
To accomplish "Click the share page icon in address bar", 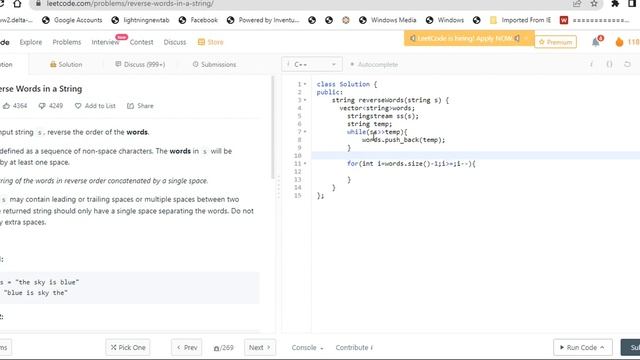I will coord(577,4).
